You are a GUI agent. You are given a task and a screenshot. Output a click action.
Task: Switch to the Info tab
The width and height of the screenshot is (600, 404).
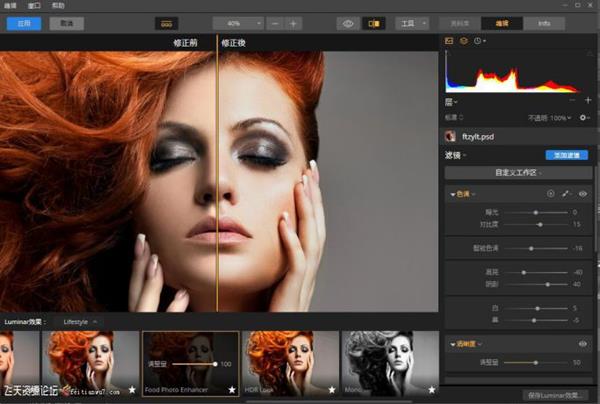pyautogui.click(x=543, y=22)
